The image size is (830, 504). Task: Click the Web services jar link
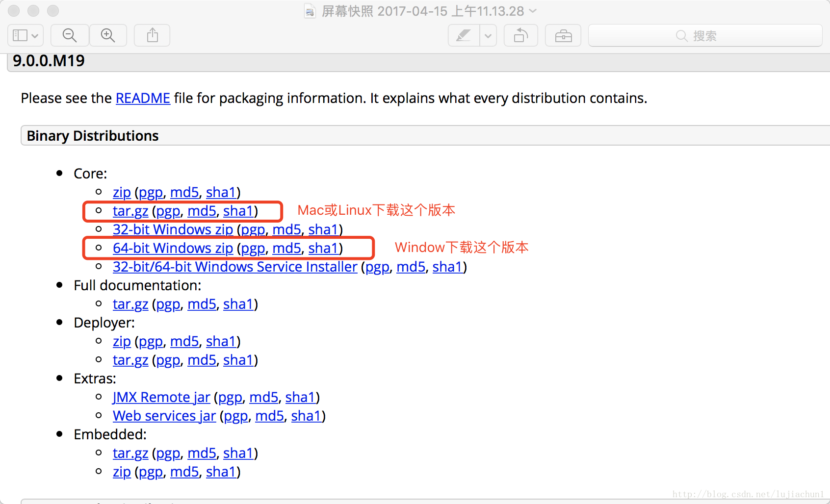pyautogui.click(x=164, y=416)
